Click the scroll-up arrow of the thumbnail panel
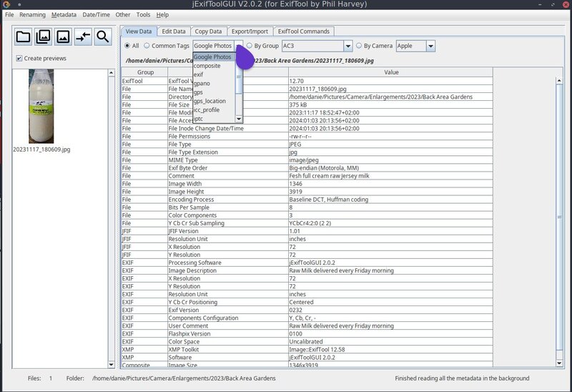The image size is (572, 392). coord(112,73)
